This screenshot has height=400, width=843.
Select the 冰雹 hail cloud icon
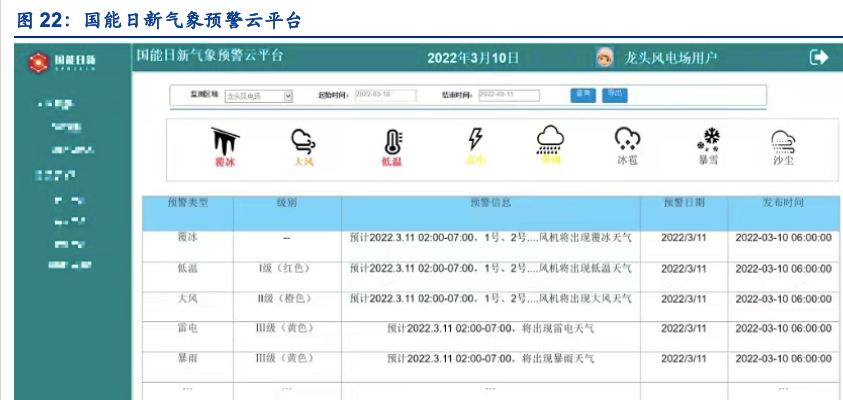click(627, 140)
